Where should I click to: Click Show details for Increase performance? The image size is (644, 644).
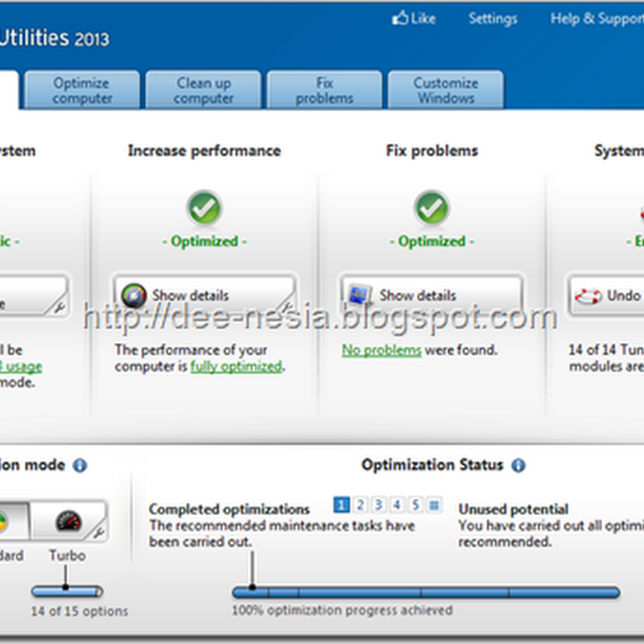coord(204,295)
